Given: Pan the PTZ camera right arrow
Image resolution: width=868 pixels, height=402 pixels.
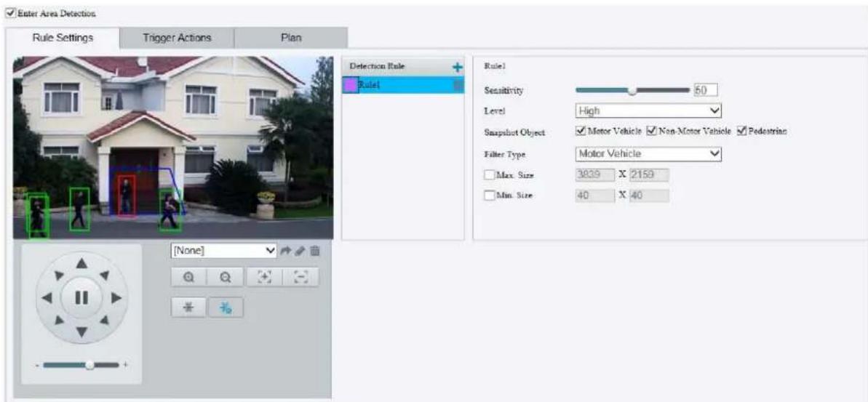Looking at the screenshot, I should click(x=116, y=298).
